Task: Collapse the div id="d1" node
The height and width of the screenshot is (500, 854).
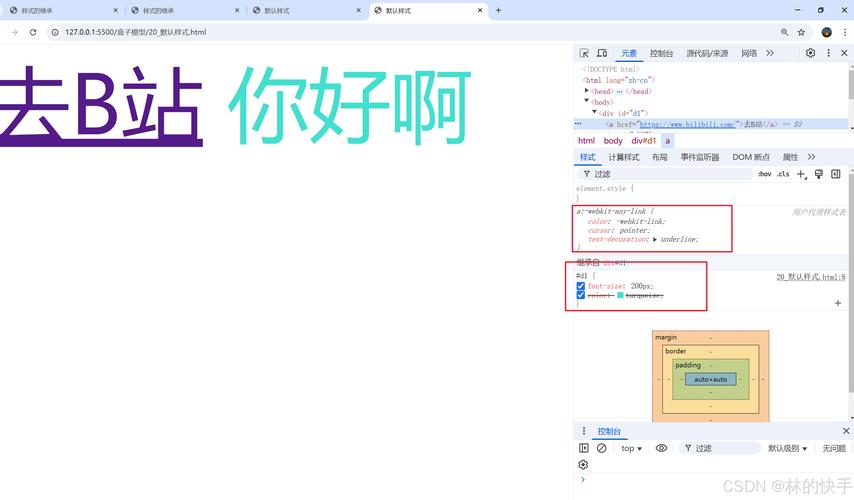Action: tap(594, 112)
